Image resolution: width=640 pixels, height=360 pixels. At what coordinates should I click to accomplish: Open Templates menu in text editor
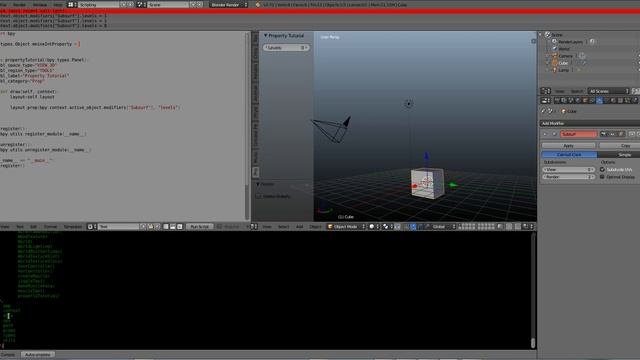point(73,227)
